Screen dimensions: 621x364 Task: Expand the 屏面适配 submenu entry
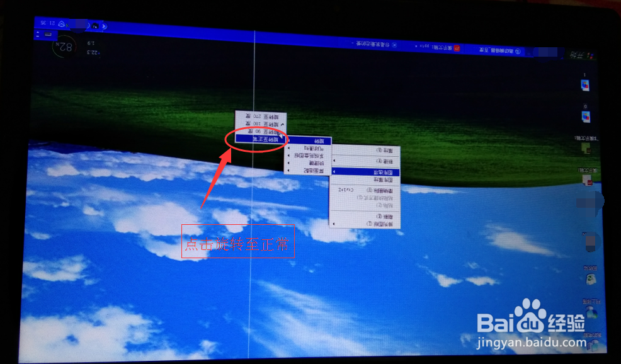pos(308,170)
